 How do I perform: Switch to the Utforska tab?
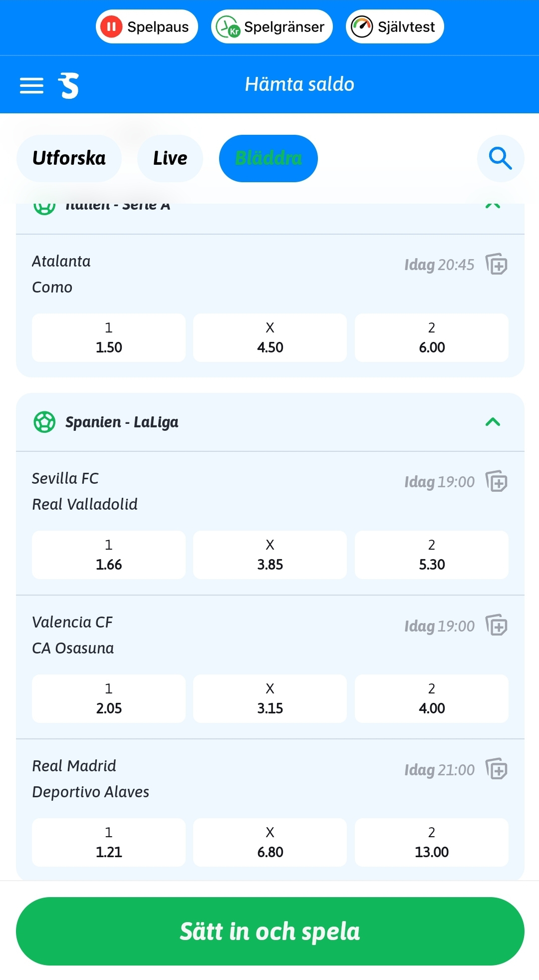click(69, 158)
